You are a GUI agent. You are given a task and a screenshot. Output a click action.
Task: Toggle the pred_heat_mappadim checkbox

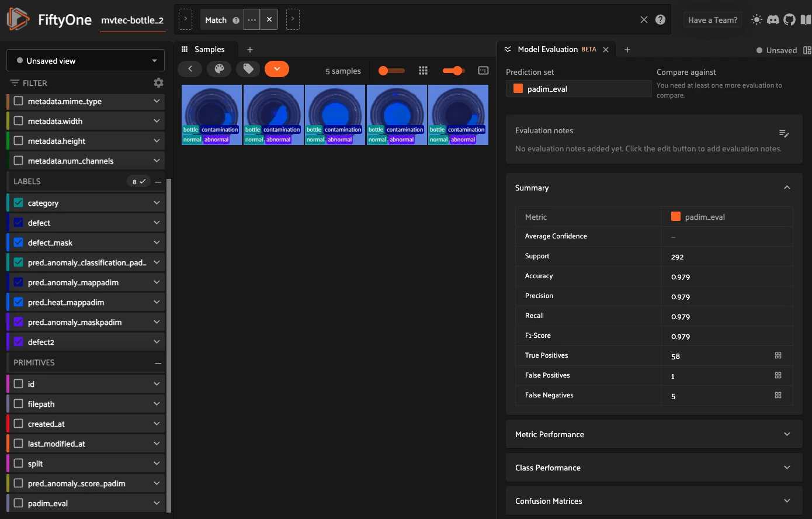coord(18,302)
